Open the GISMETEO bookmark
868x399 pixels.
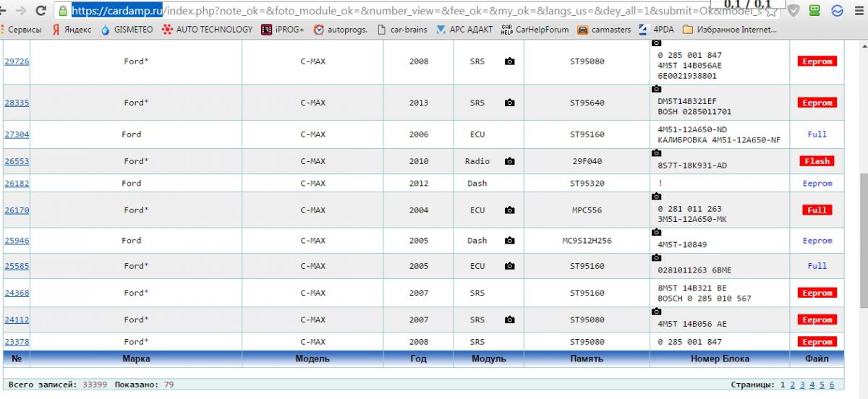[127, 30]
